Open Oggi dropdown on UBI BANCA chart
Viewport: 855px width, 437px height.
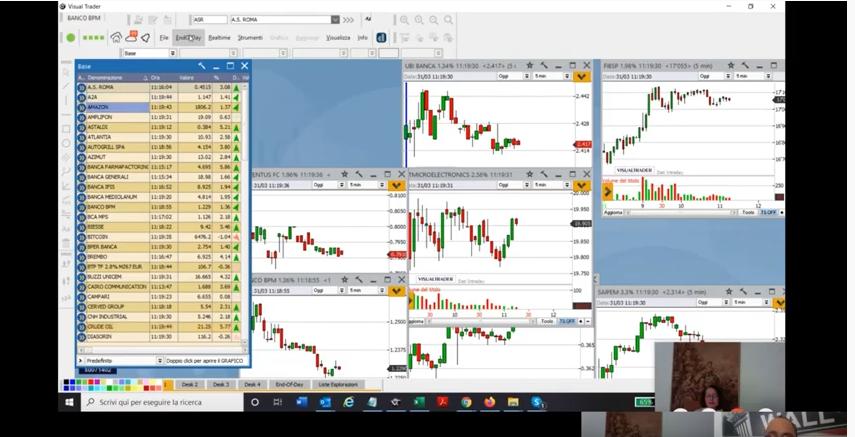point(526,76)
